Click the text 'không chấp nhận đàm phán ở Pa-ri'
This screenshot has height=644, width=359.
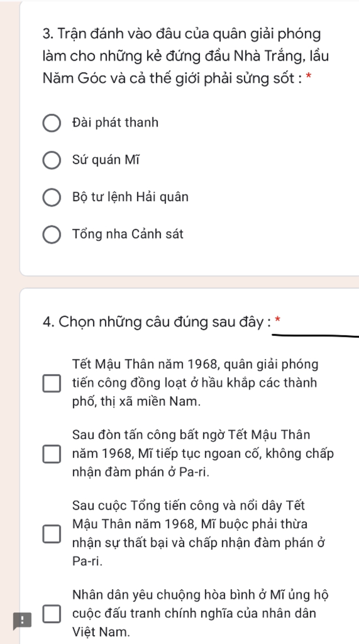pyautogui.click(x=203, y=463)
